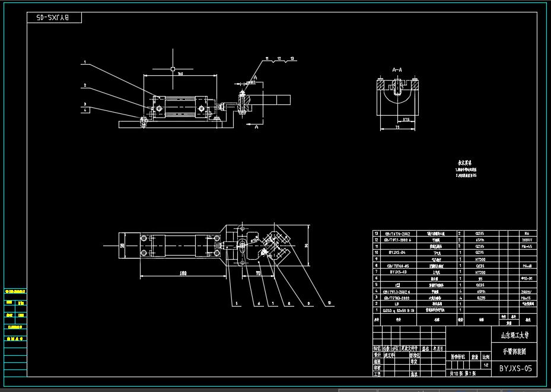Screen dimensions: 551x392
Task: Click the 169 dimension in the lower view
Action: point(183,273)
